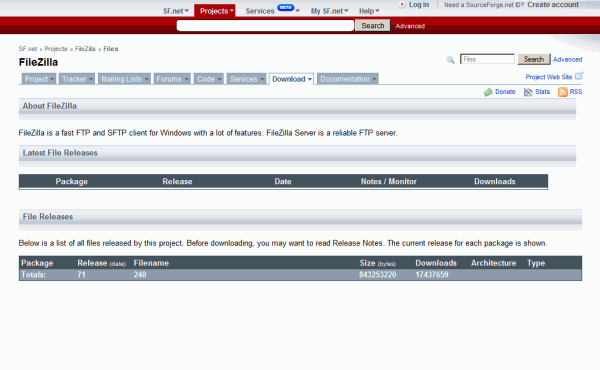Open the SF.net dropdown menu

(176, 11)
